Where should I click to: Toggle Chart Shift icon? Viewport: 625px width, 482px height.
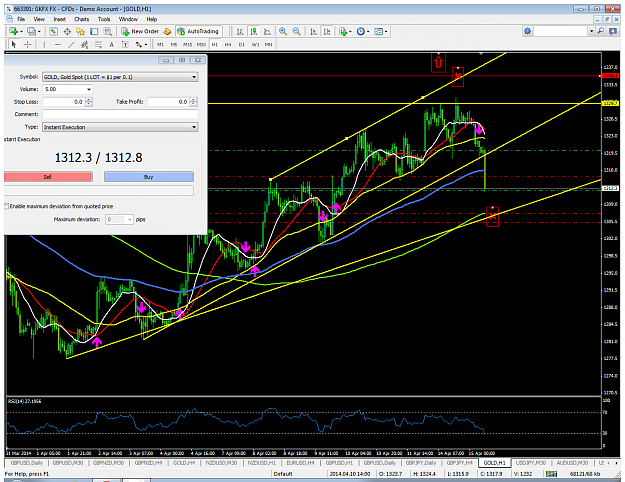tap(327, 31)
